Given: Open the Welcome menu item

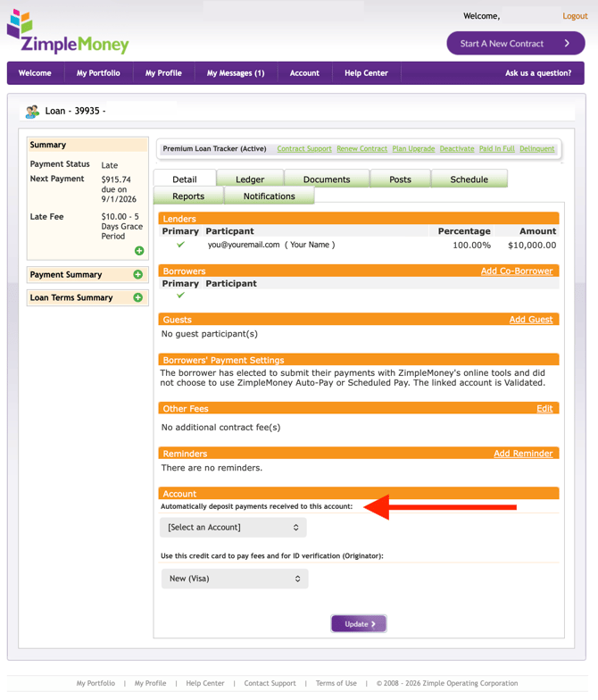Looking at the screenshot, I should (x=35, y=73).
